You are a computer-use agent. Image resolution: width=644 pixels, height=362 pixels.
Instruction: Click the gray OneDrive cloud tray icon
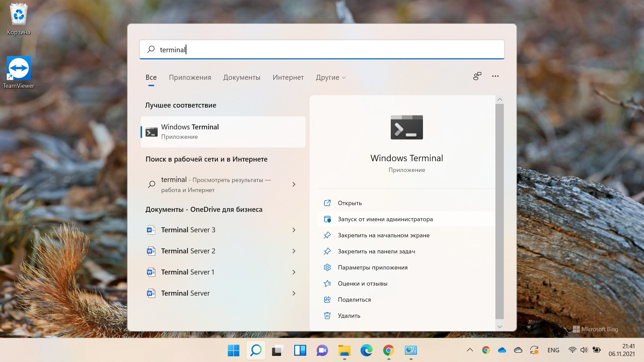518,350
